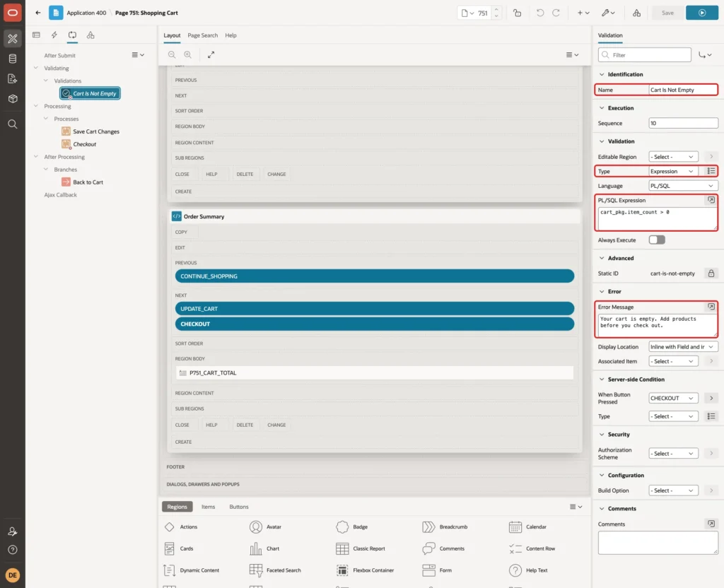Select the CHECKOUT button in the layout

click(x=375, y=324)
